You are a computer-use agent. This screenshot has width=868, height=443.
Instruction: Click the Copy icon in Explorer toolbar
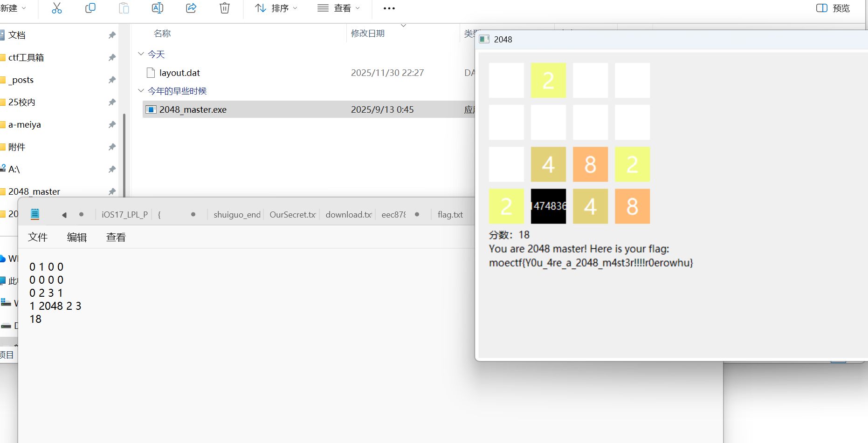click(x=90, y=8)
